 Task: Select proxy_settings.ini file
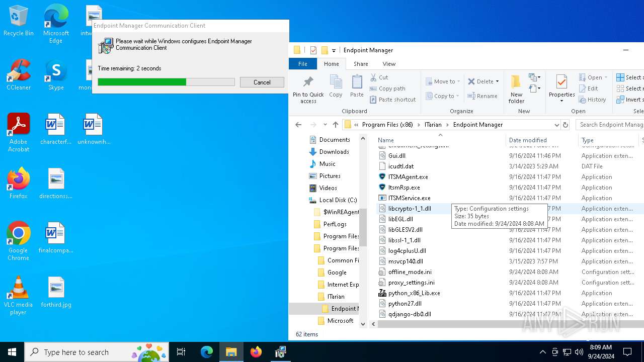[411, 283]
